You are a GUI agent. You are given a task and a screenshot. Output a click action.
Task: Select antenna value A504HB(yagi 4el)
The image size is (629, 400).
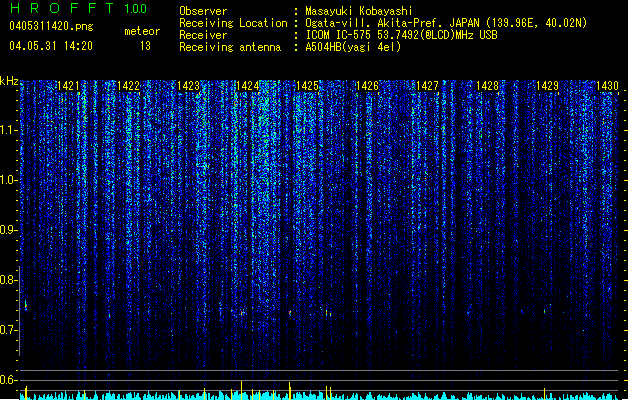(353, 47)
